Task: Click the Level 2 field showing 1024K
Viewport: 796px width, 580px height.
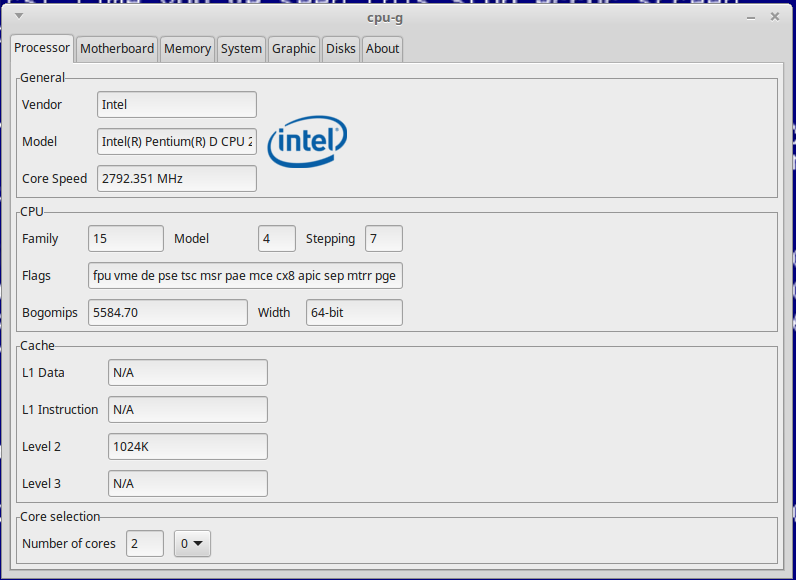Action: 188,447
